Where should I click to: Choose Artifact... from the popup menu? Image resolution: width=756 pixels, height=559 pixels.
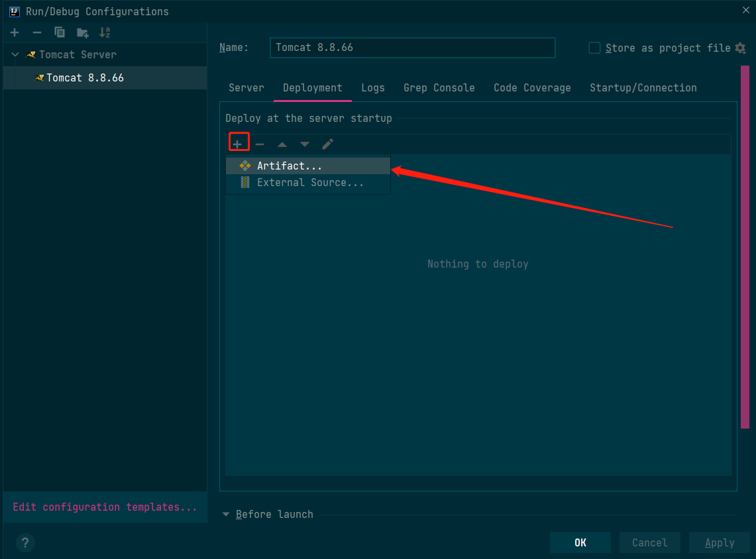[x=308, y=166]
